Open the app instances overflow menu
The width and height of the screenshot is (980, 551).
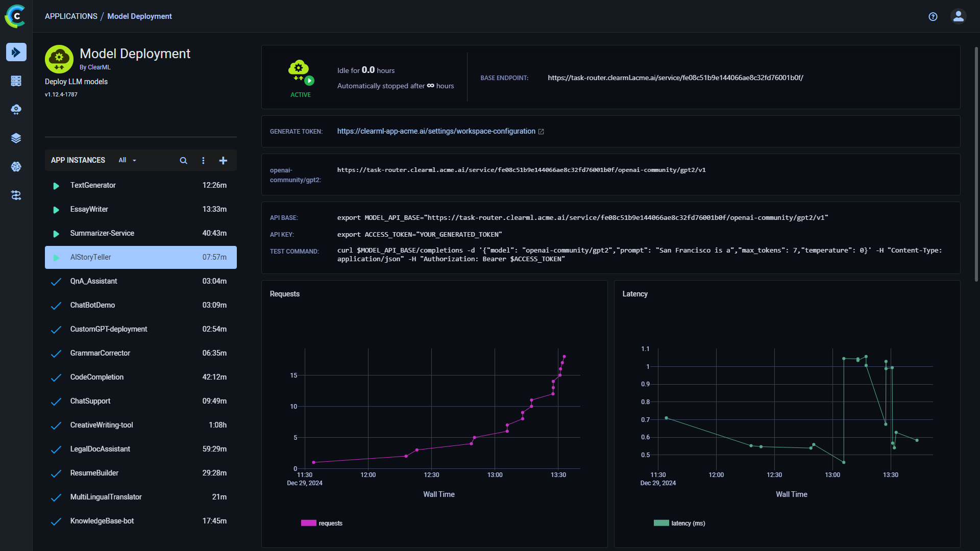203,160
